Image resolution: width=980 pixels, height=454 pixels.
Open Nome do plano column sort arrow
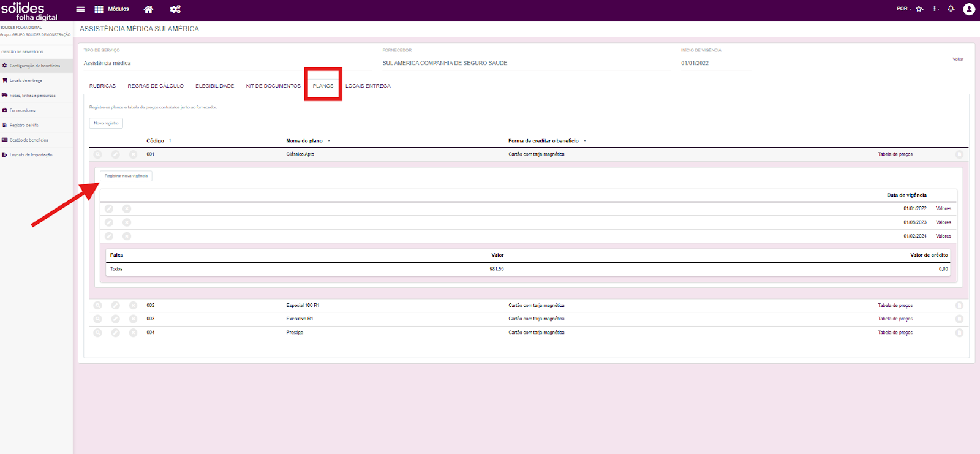click(329, 141)
